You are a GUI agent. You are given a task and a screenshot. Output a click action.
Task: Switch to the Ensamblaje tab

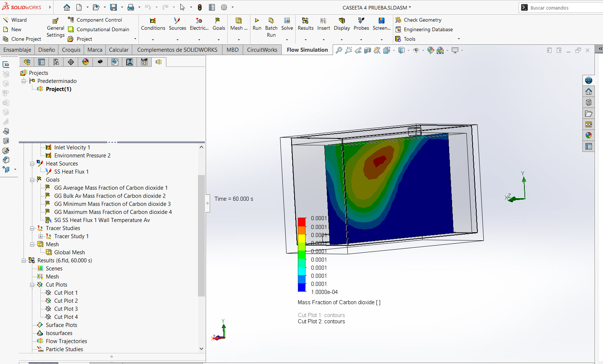click(x=17, y=50)
